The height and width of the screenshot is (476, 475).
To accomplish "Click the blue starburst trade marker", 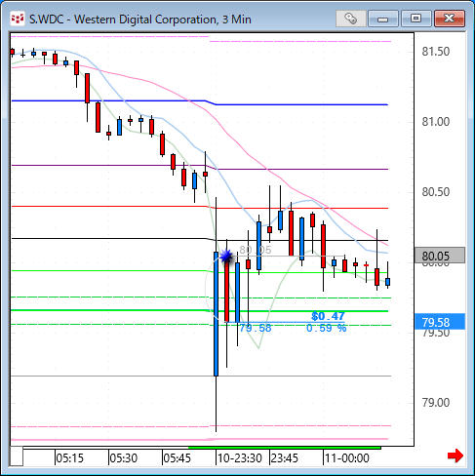I will pos(226,257).
